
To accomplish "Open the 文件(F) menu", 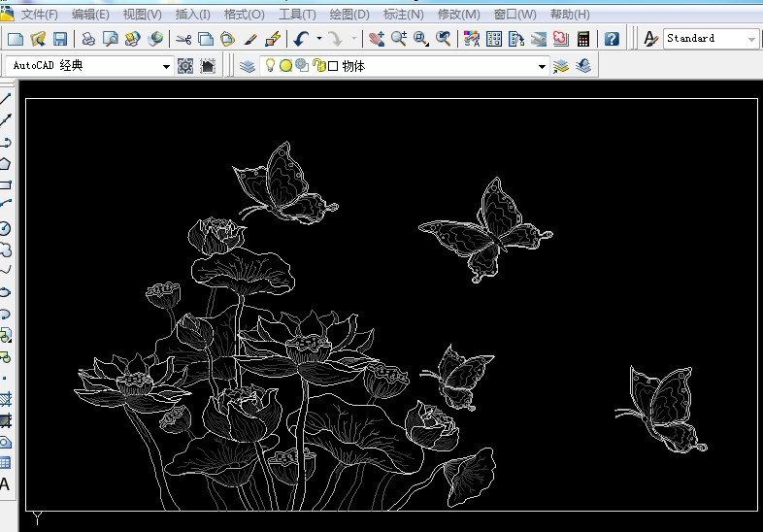I will click(39, 15).
